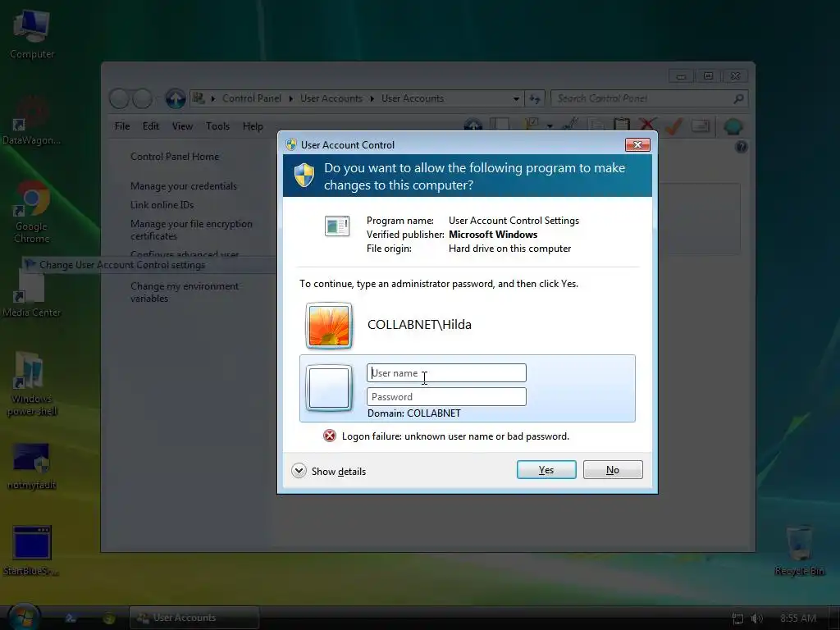This screenshot has height=630, width=840.
Task: Click the volume speaker tray icon
Action: pos(756,619)
